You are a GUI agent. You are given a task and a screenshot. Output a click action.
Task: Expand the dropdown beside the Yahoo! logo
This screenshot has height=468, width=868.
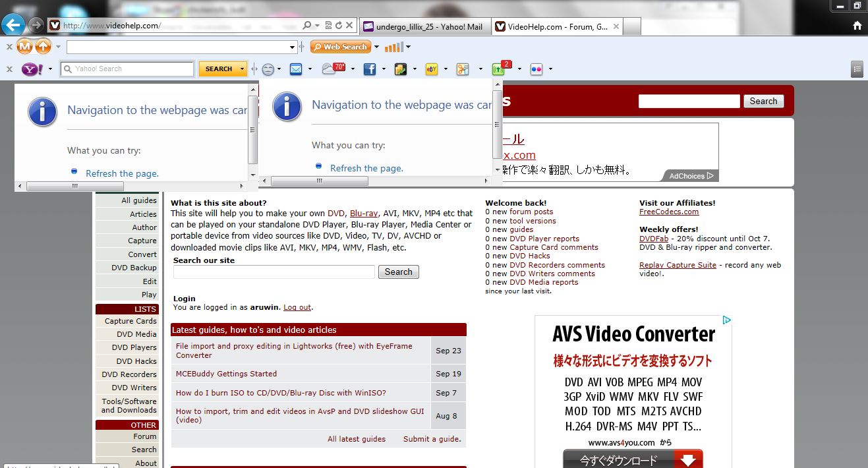[49, 69]
